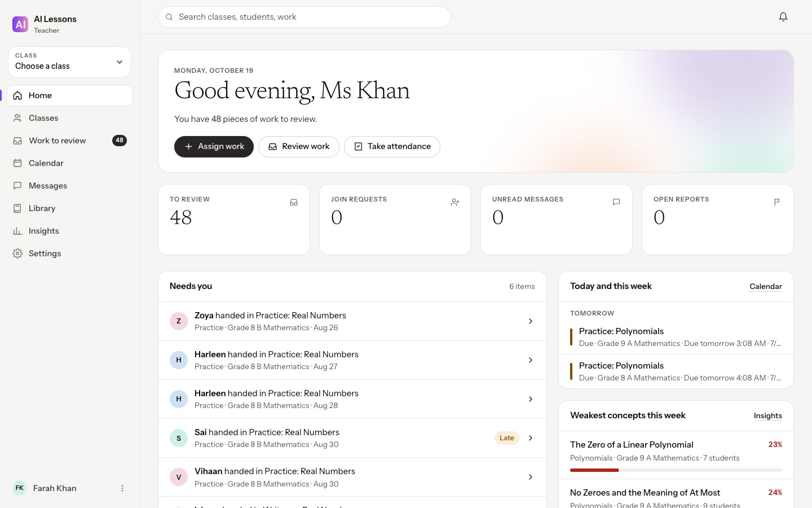Open Harleen's Aug 27 submission chevron
This screenshot has width=812, height=508.
(531, 360)
